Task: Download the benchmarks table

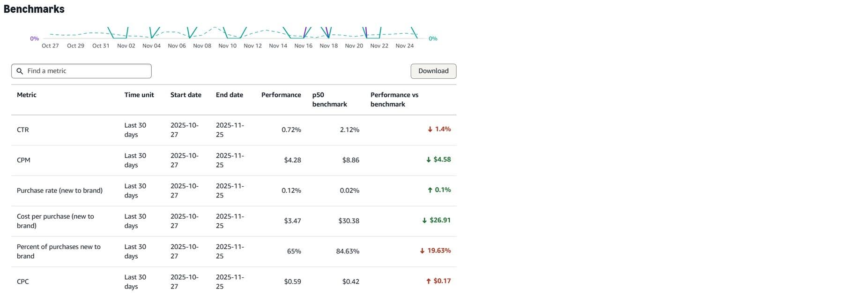Action: [x=433, y=71]
